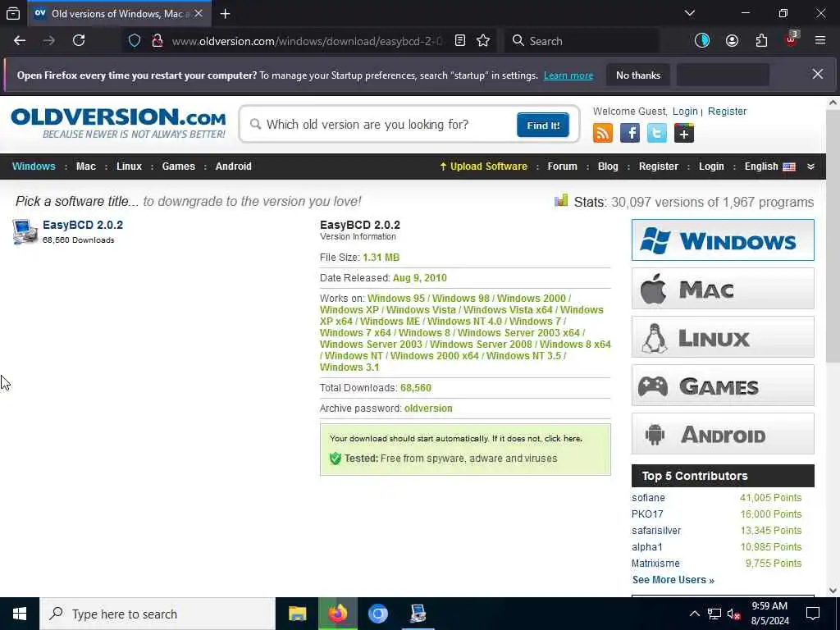The image size is (840, 630).
Task: Toggle reader view icon in address bar
Action: (x=459, y=41)
